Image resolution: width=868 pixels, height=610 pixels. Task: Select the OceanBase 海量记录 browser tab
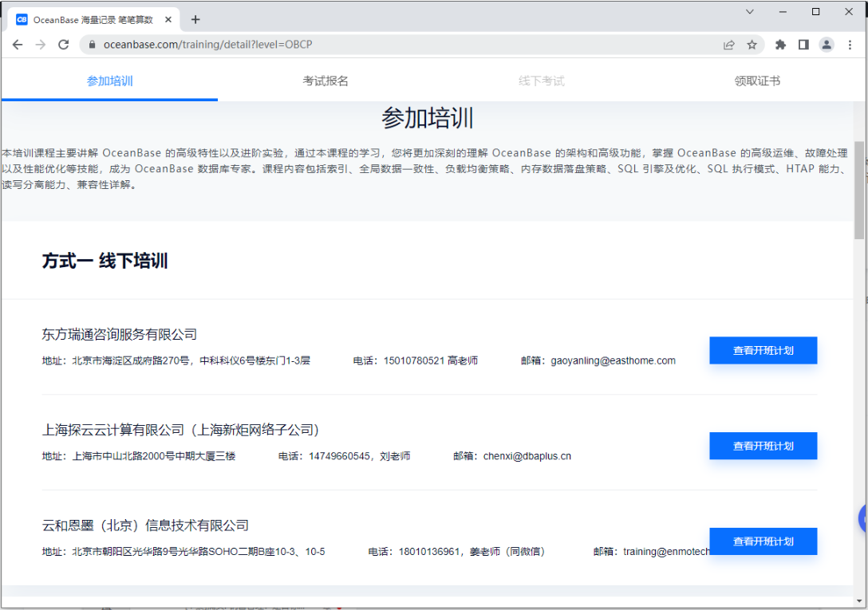pyautogui.click(x=93, y=20)
